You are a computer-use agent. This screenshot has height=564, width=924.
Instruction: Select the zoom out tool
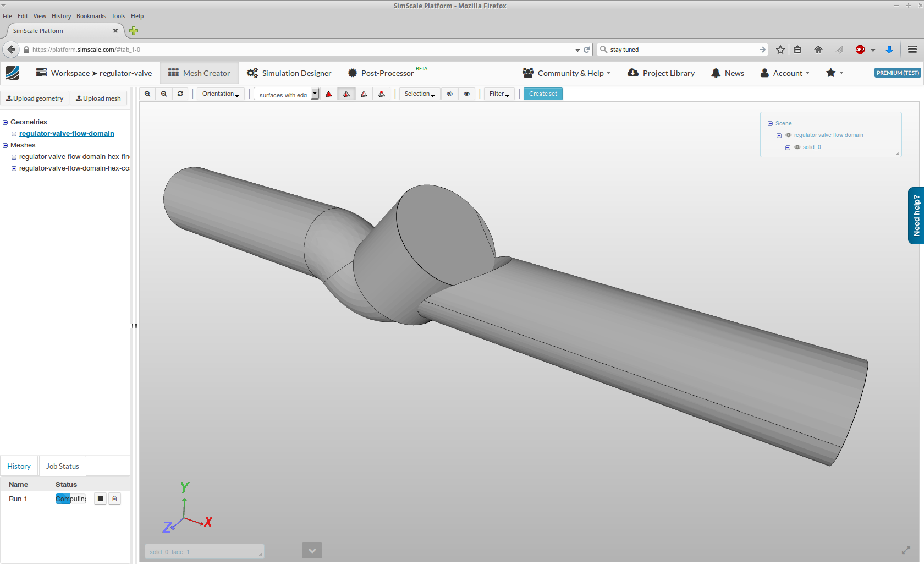pyautogui.click(x=164, y=94)
